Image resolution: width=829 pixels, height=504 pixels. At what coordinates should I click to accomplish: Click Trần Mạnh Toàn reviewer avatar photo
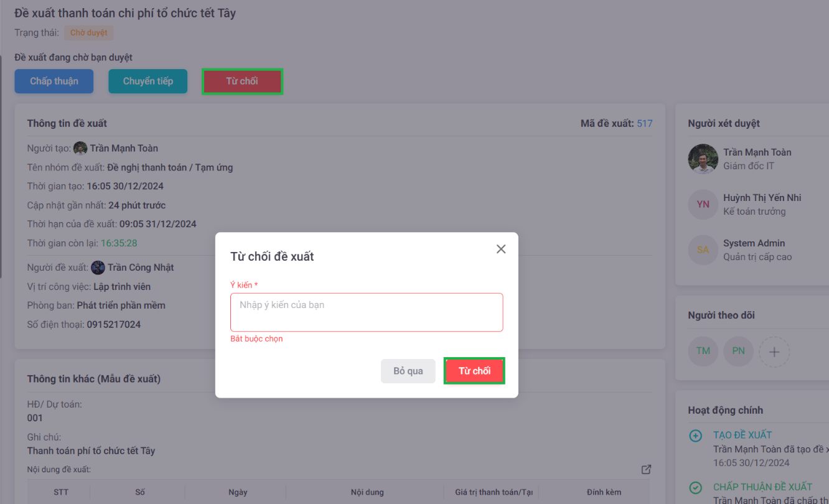[x=703, y=159]
